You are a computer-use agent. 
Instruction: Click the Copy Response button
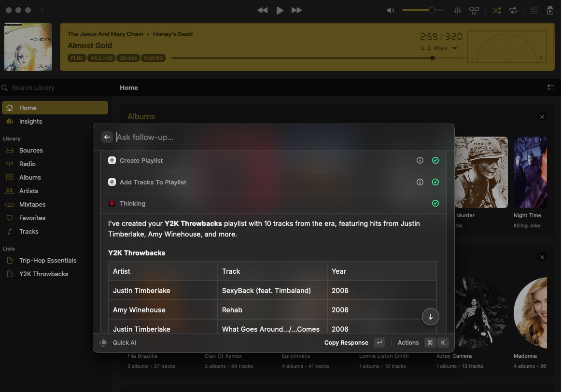point(346,343)
